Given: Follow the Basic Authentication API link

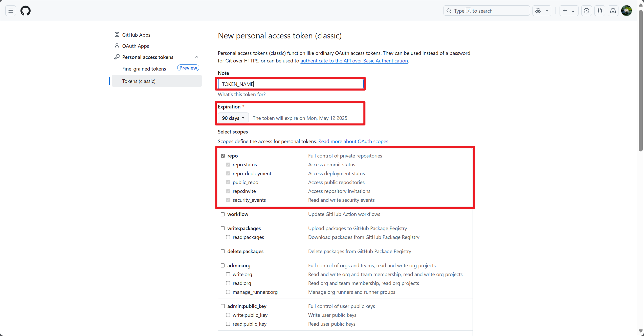Looking at the screenshot, I should pos(354,61).
